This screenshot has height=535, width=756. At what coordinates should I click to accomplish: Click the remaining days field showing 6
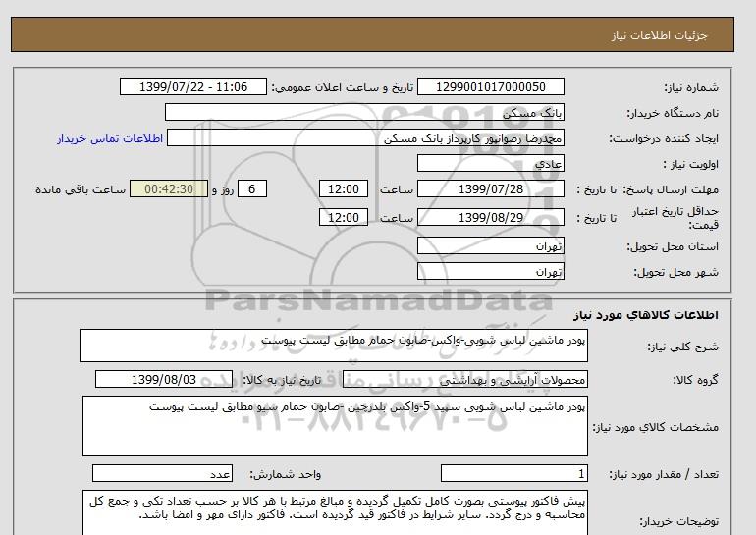click(252, 189)
